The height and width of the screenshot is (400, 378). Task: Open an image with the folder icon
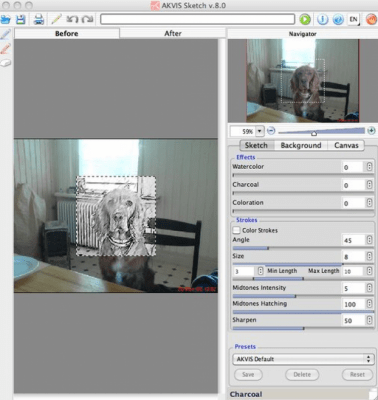5,19
